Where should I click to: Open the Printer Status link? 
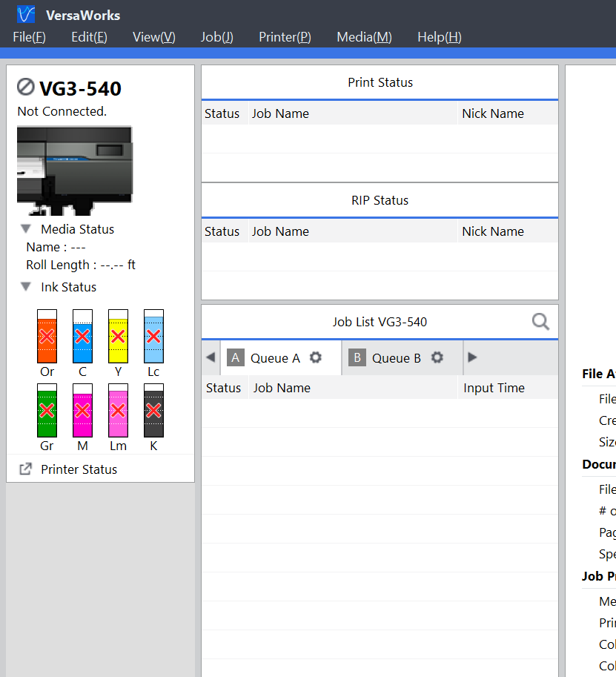click(79, 469)
